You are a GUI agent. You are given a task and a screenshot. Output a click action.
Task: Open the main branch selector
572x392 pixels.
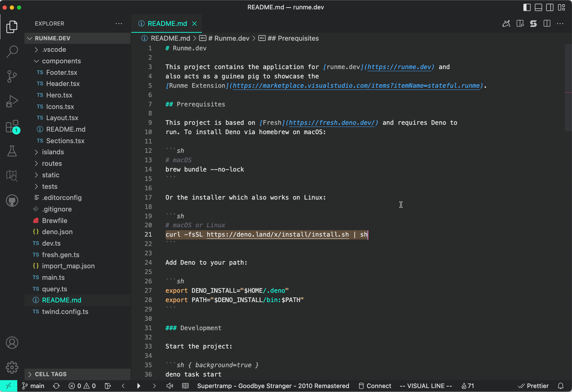pyautogui.click(x=33, y=386)
